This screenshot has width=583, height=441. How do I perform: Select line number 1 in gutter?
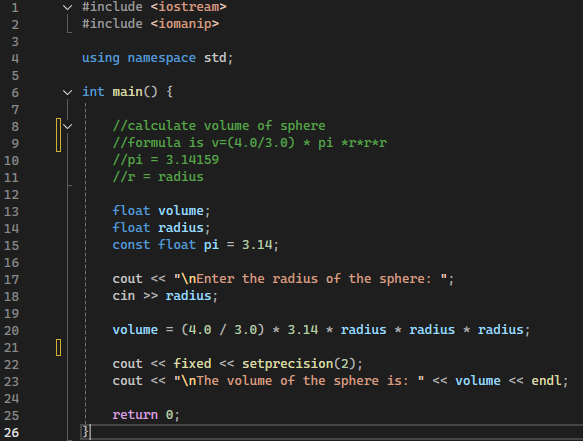pos(15,7)
